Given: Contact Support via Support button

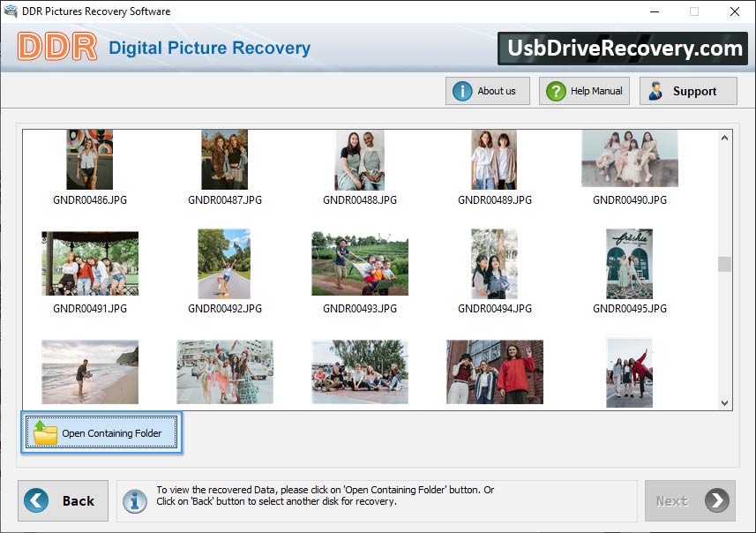Looking at the screenshot, I should [688, 91].
